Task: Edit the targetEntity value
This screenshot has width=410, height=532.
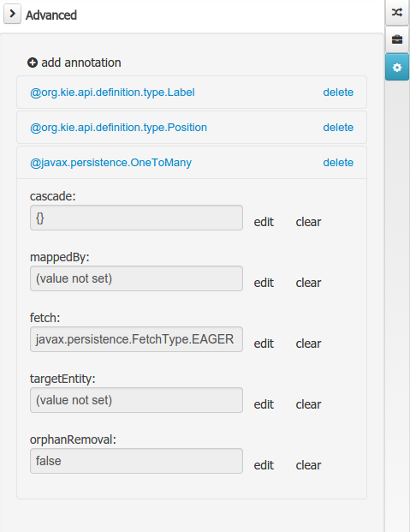Action: tap(264, 404)
